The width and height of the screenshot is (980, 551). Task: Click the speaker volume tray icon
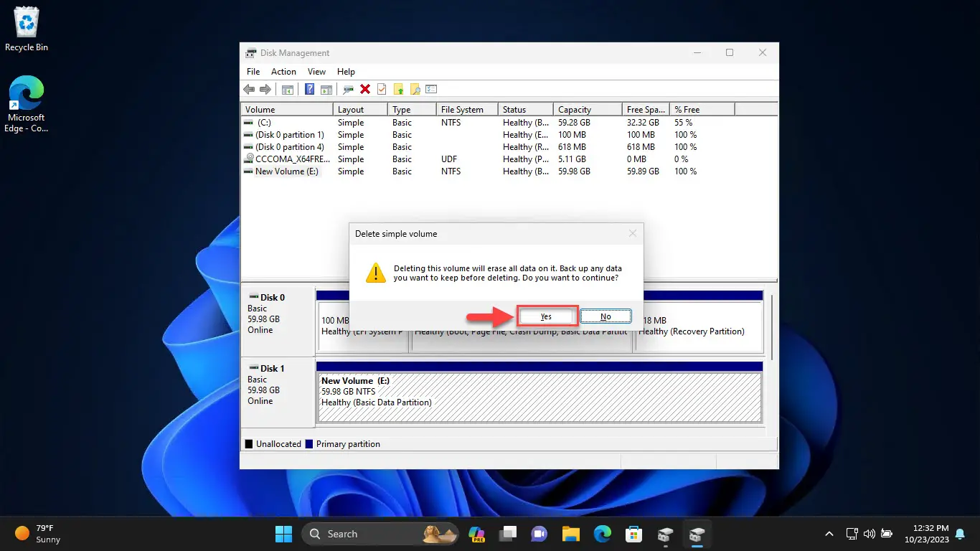tap(870, 534)
